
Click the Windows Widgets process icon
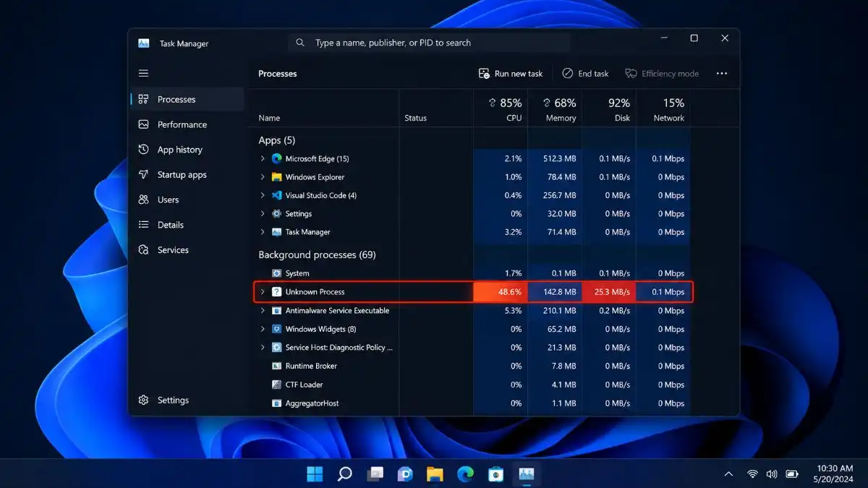pyautogui.click(x=276, y=329)
